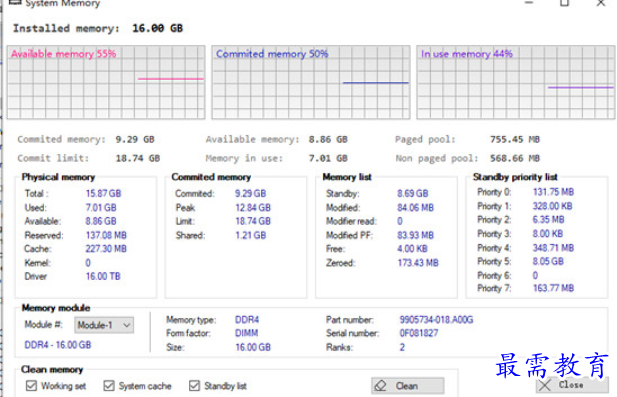Click the Cache value 227.30 MB
Screen dimensions: 617x397
pyautogui.click(x=106, y=249)
